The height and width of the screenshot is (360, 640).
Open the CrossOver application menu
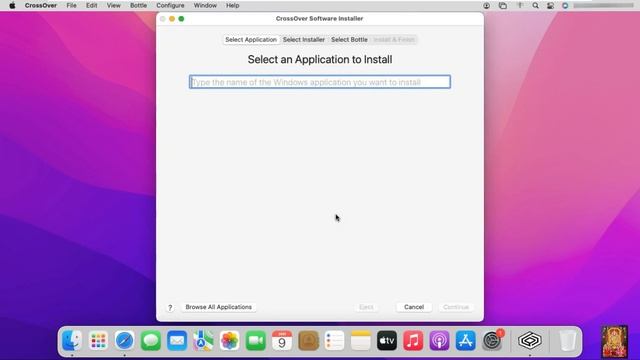pyautogui.click(x=41, y=6)
